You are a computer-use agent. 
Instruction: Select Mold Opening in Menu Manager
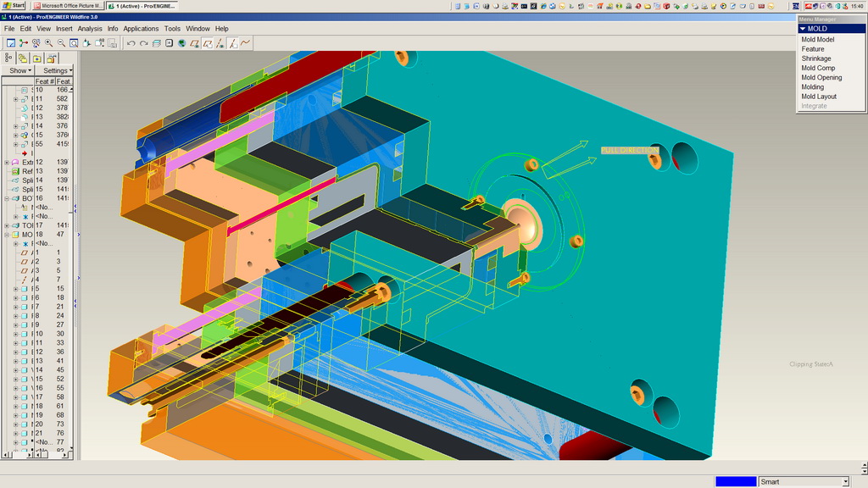pyautogui.click(x=821, y=78)
